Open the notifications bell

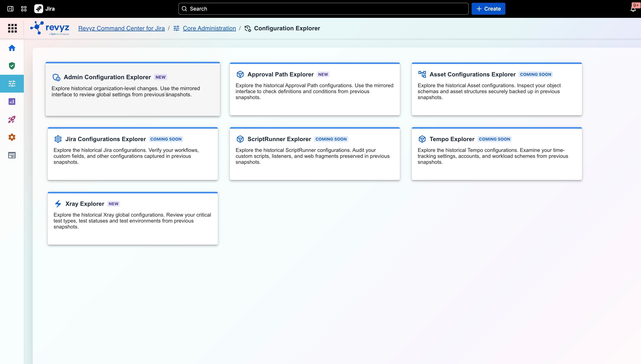coord(633,9)
